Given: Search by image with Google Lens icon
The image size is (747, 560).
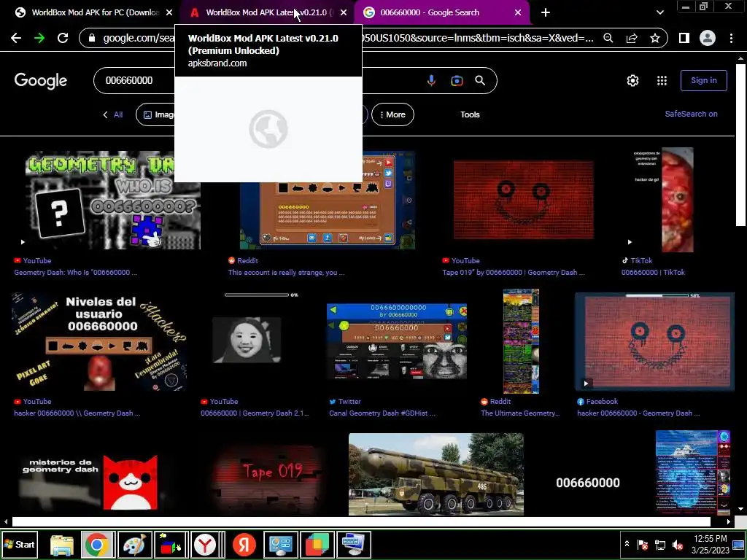Looking at the screenshot, I should pos(457,80).
